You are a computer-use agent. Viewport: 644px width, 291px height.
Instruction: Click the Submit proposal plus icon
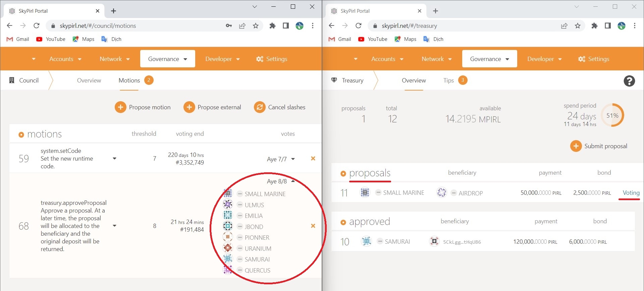tap(576, 146)
